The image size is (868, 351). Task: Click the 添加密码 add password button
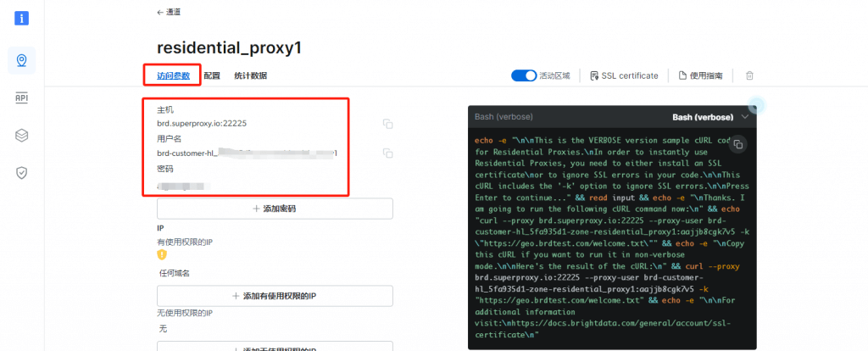275,209
